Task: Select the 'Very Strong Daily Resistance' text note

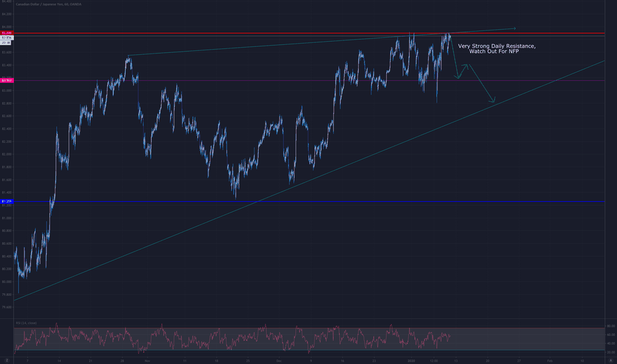Action: pyautogui.click(x=497, y=48)
